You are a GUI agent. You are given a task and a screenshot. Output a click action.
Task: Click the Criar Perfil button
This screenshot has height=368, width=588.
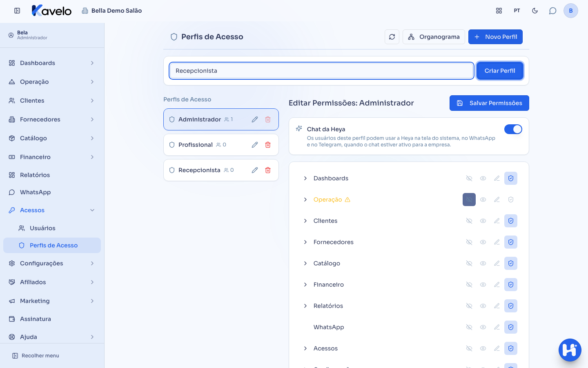pos(500,71)
